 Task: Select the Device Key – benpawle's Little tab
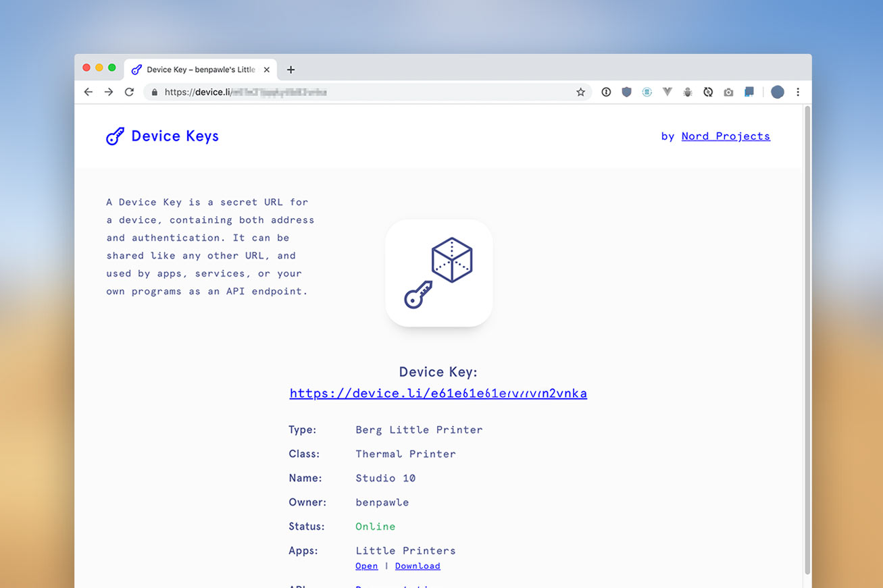tap(200, 70)
